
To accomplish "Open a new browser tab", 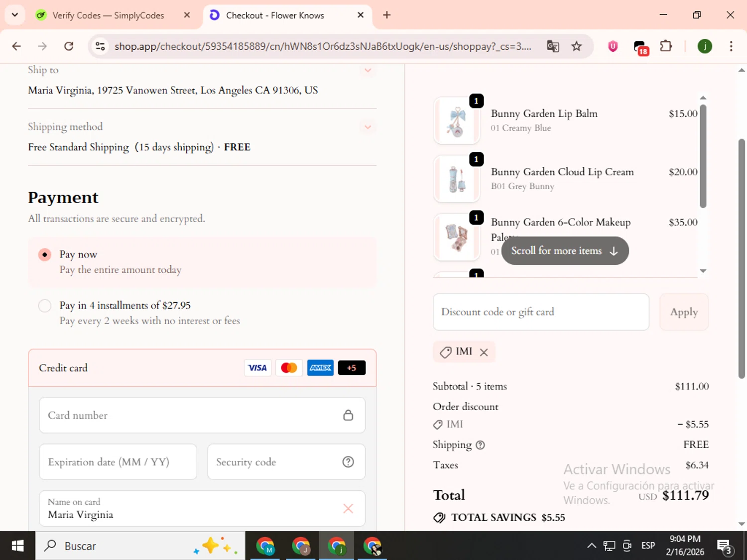I will tap(387, 15).
